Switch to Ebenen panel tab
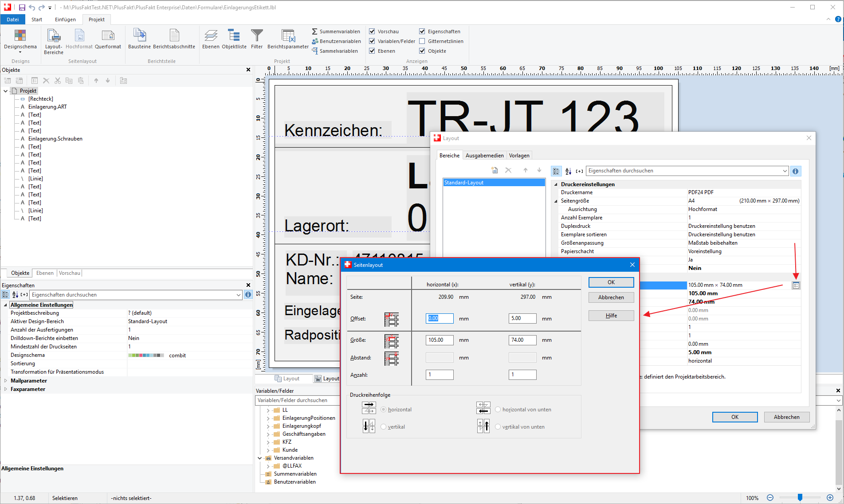This screenshot has width=844, height=504. (x=45, y=273)
